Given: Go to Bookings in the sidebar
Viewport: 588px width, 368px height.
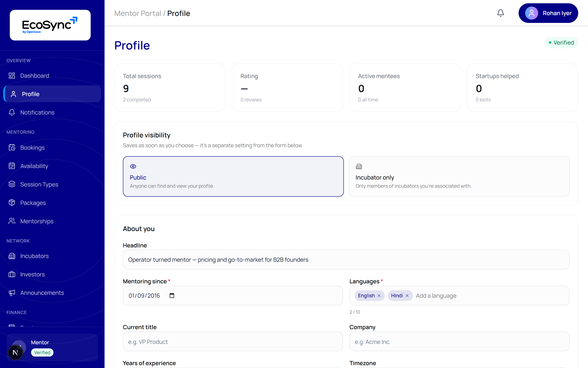Looking at the screenshot, I should 52,147.
